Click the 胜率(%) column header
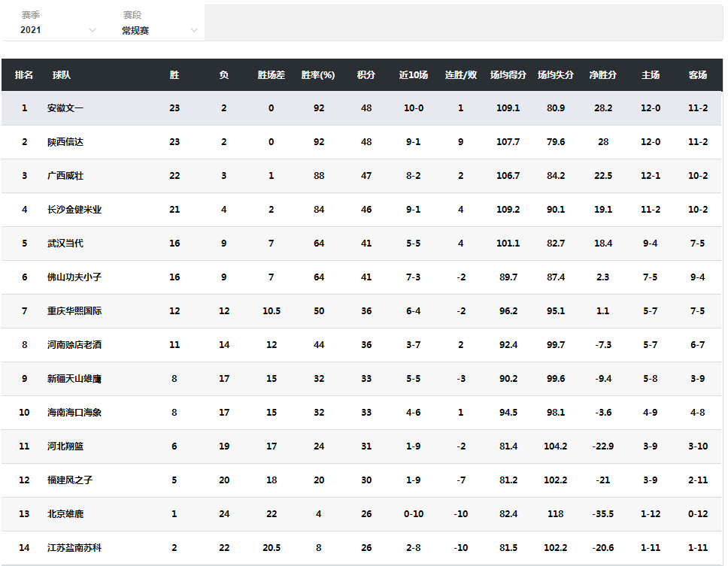 point(318,74)
